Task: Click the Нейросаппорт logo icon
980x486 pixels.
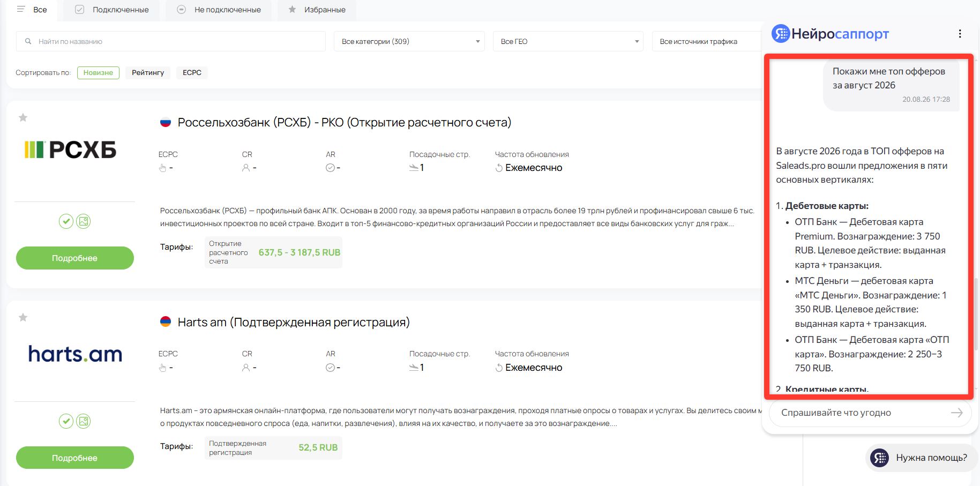Action: click(x=781, y=34)
